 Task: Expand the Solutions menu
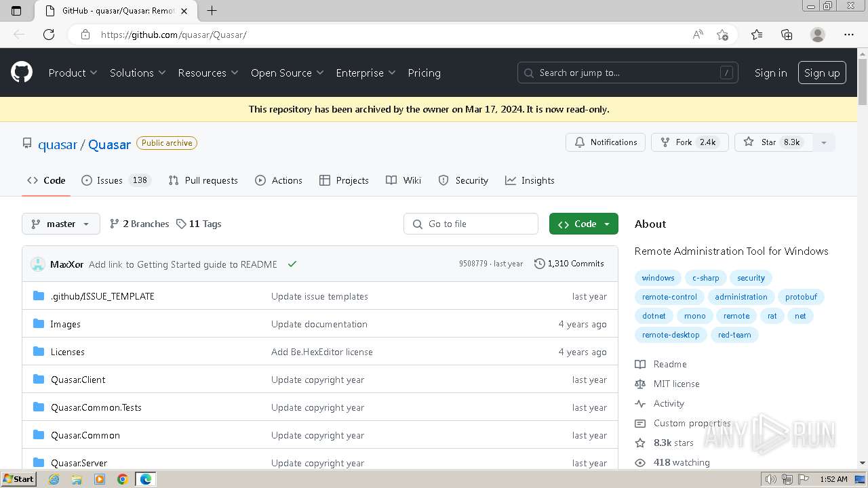[x=138, y=73]
